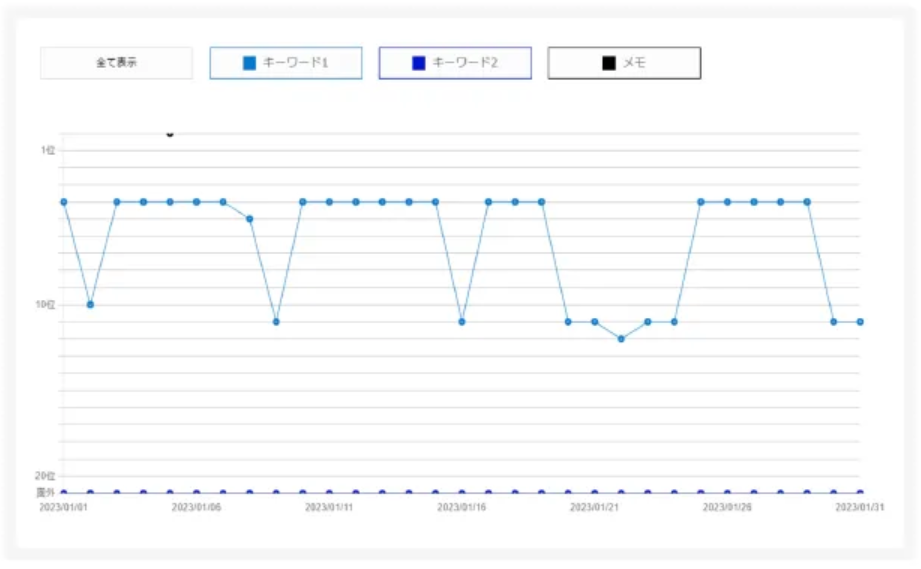Select キーワード2 圏外 point on 2023/01/11
Image resolution: width=921 pixels, height=569 pixels.
(x=329, y=493)
